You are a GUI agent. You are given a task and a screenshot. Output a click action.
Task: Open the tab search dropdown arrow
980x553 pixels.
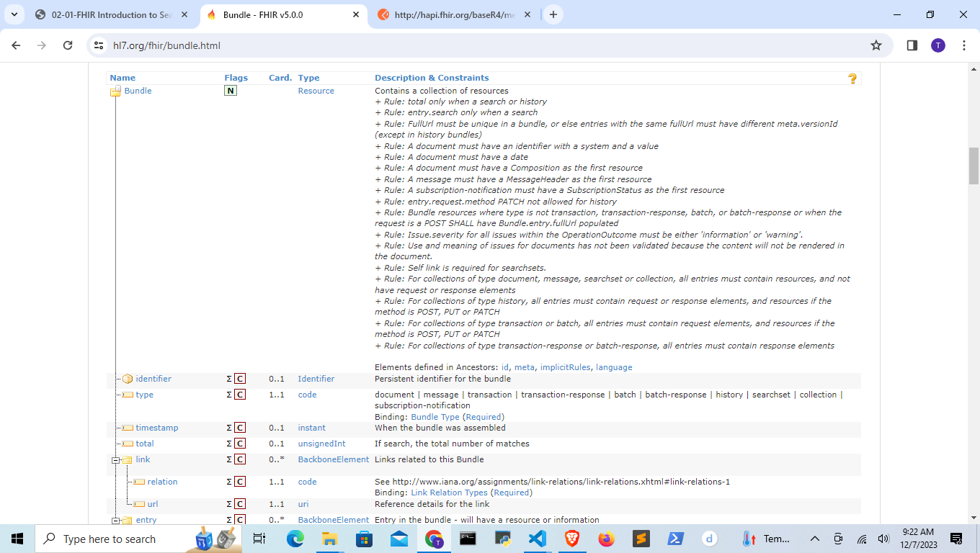pos(14,14)
